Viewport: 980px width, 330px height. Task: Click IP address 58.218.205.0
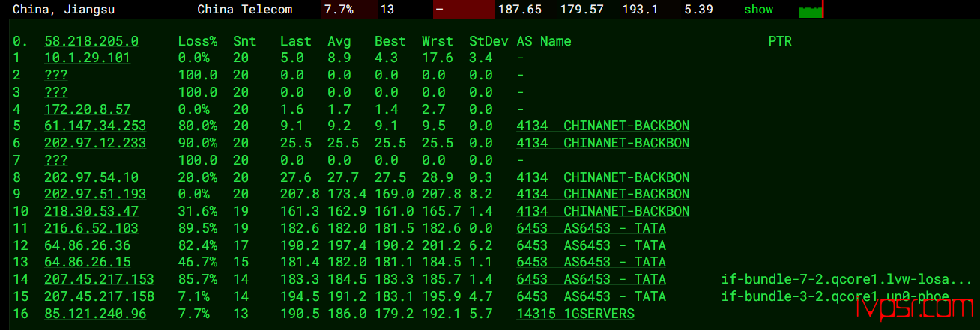91,41
